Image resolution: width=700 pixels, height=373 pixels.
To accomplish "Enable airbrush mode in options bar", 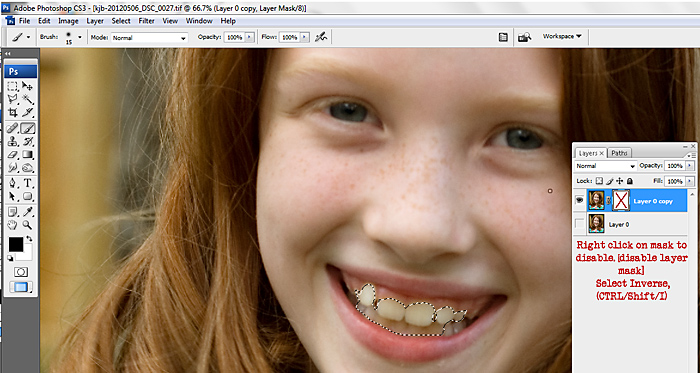I will pyautogui.click(x=321, y=37).
